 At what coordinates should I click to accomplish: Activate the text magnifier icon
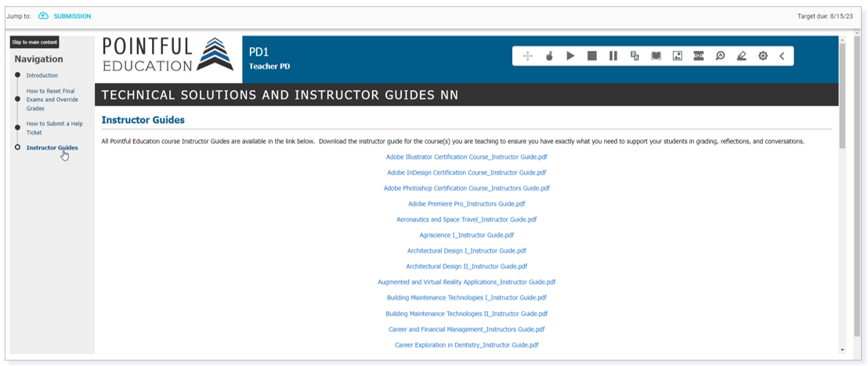(720, 56)
